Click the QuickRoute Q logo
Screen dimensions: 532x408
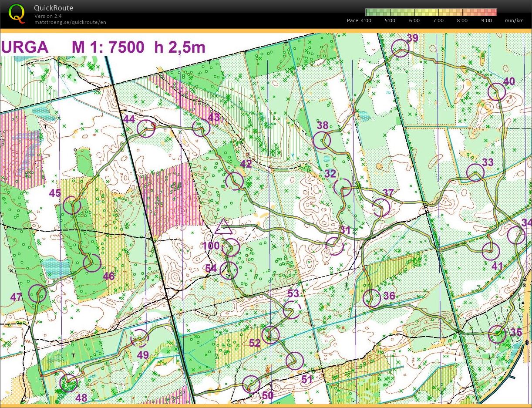[17, 13]
